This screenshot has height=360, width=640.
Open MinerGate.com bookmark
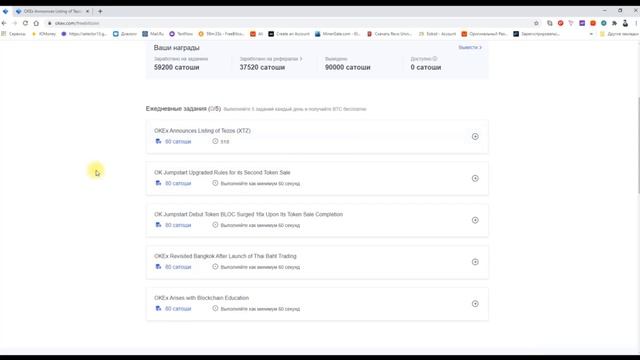coord(337,34)
